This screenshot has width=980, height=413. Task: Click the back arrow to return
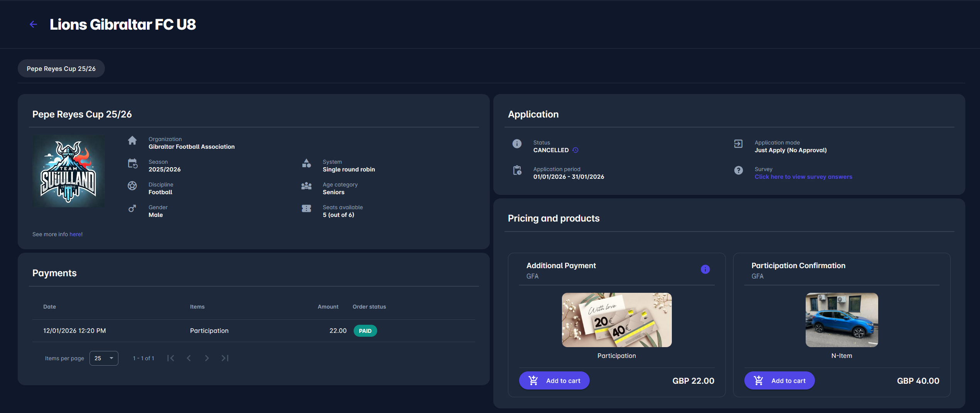(x=33, y=24)
